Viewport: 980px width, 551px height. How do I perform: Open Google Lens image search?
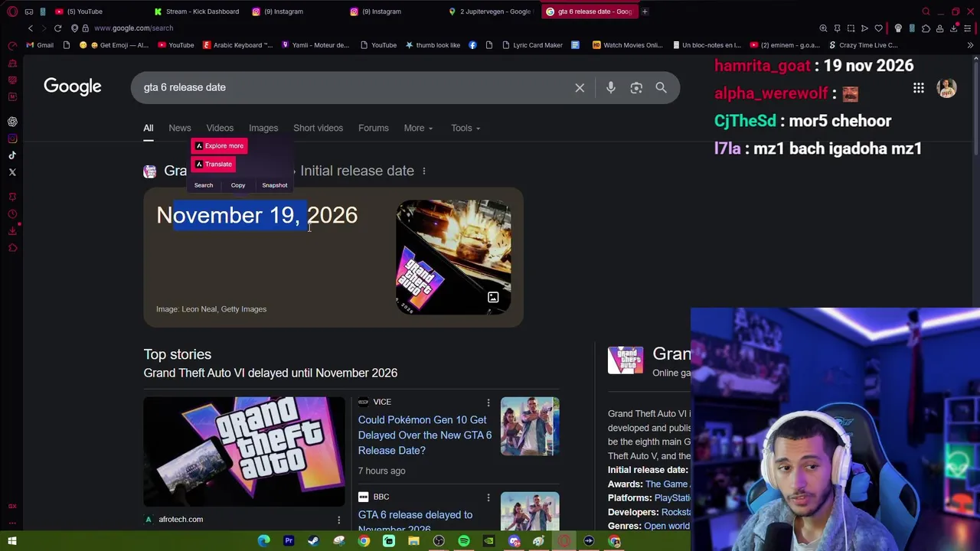[636, 88]
